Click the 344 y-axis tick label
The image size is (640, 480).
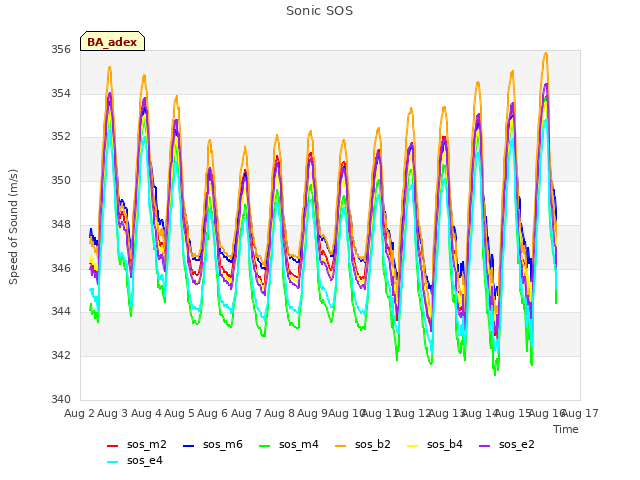coord(61,312)
